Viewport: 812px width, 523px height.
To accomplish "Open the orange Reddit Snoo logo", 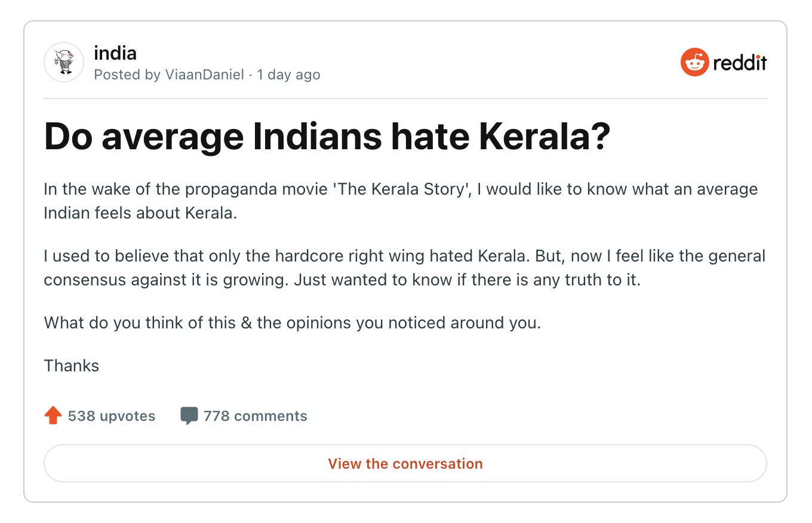I will [694, 62].
